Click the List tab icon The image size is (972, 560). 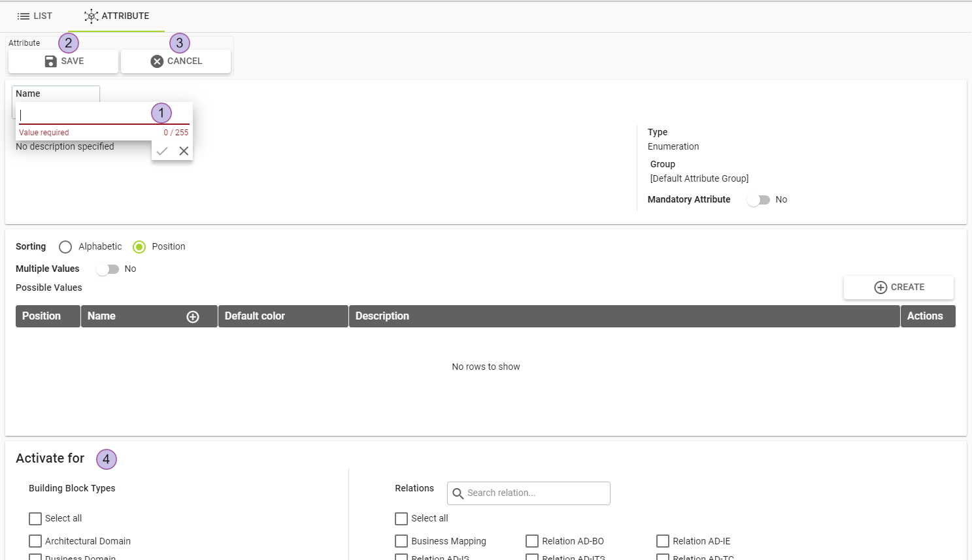point(24,16)
